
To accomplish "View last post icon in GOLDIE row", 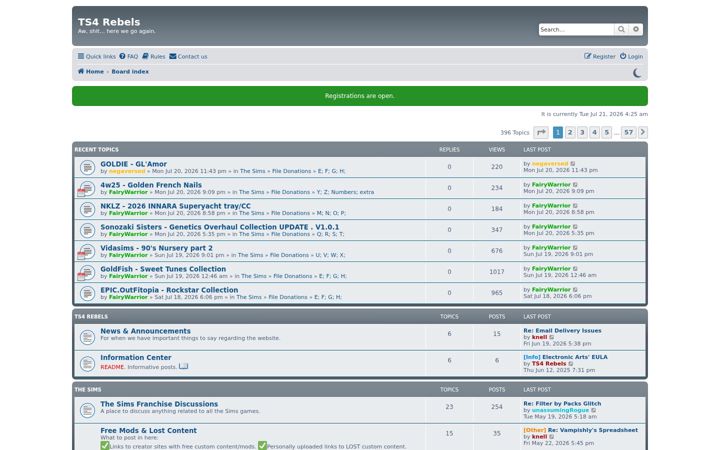I will 573,164.
